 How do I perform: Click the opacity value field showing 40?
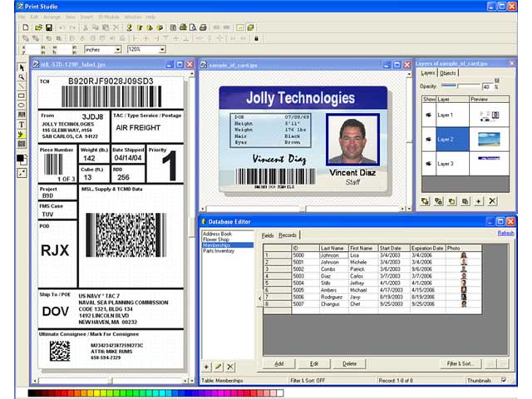tap(487, 86)
